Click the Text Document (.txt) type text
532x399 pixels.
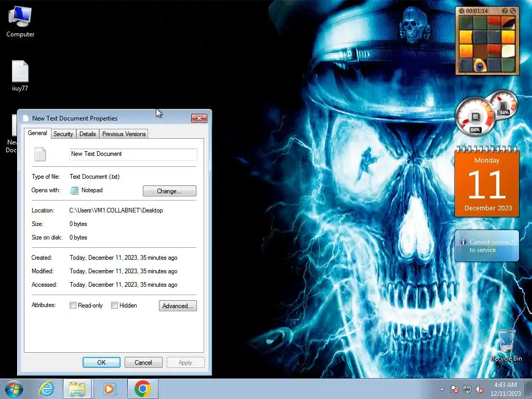95,177
